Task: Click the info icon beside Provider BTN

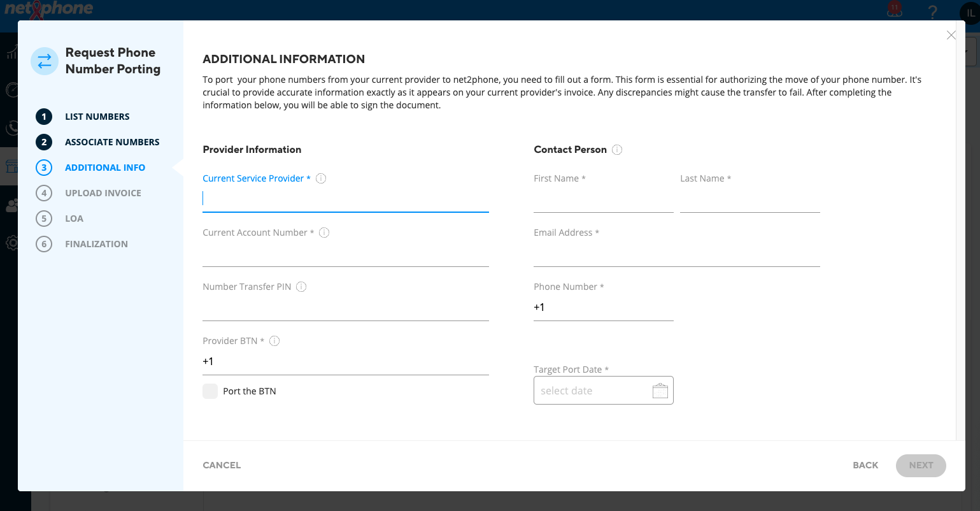Action: pos(274,341)
